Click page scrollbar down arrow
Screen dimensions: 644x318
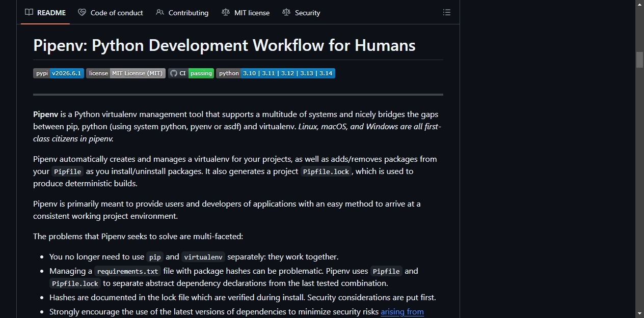pyautogui.click(x=639, y=313)
